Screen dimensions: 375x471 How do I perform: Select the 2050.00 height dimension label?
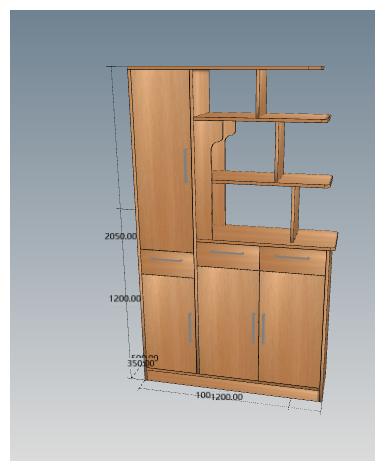pos(121,236)
